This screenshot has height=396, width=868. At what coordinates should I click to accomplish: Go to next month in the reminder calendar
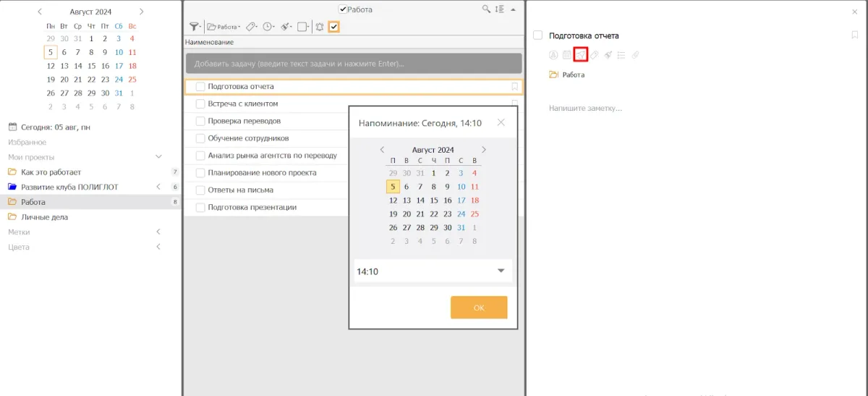[484, 150]
